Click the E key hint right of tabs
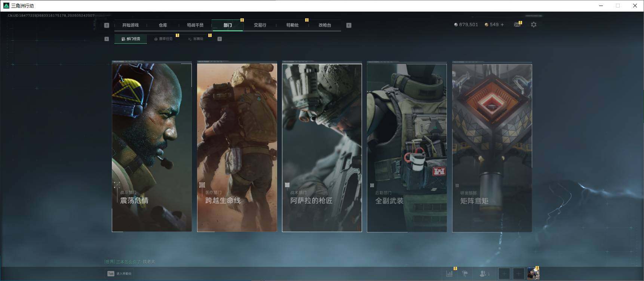The height and width of the screenshot is (281, 644). pos(349,25)
